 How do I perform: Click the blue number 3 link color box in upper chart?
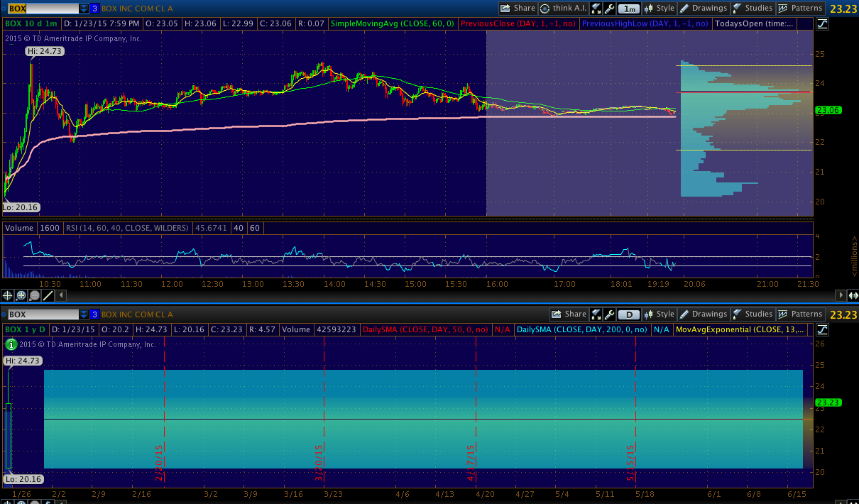pyautogui.click(x=94, y=9)
